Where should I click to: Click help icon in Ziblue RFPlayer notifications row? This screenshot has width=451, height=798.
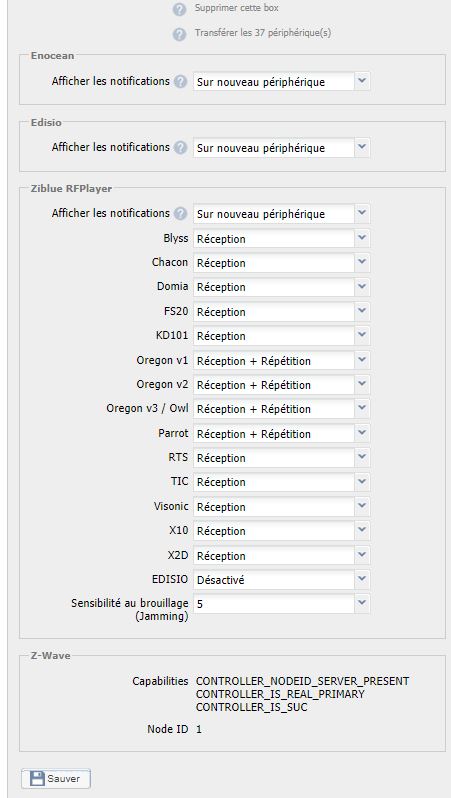180,214
